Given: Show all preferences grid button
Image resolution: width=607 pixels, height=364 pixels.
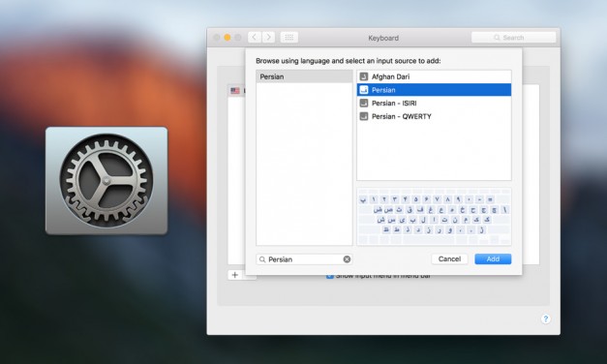Looking at the screenshot, I should point(289,37).
